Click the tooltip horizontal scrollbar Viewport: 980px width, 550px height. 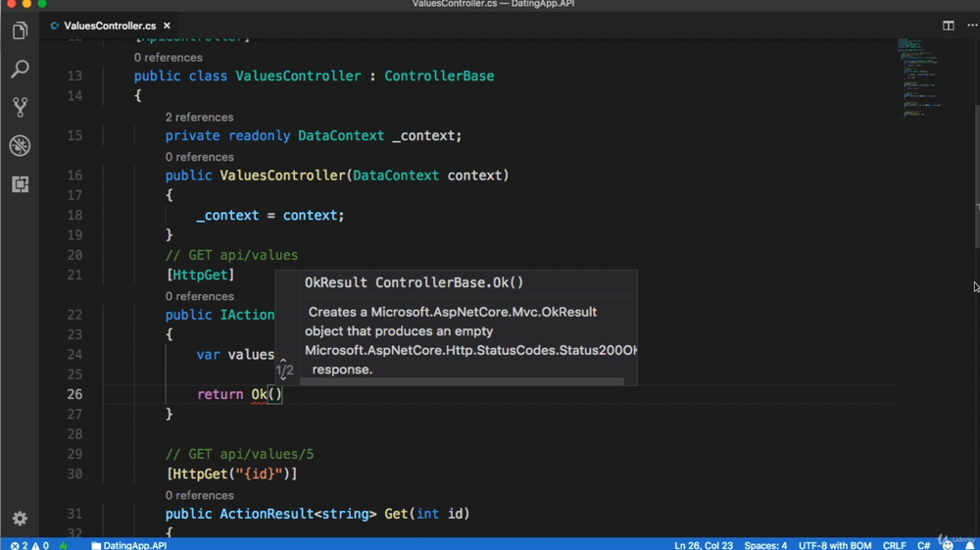[x=462, y=381]
